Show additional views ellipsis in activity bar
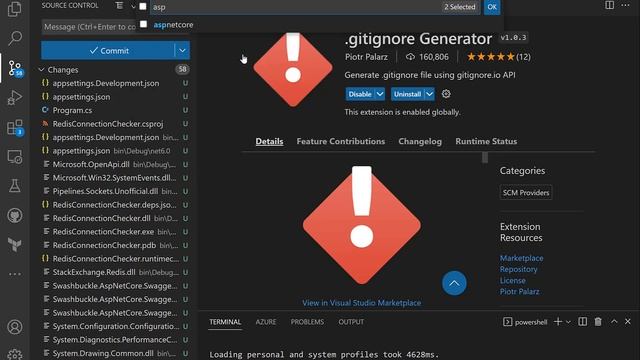Viewport: 640px width, 360px height. coord(15,274)
